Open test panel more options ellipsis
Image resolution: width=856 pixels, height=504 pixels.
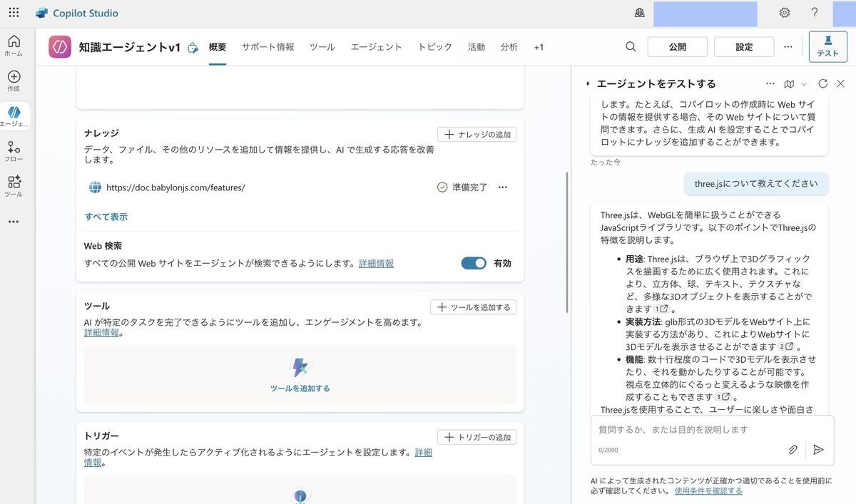pyautogui.click(x=770, y=83)
